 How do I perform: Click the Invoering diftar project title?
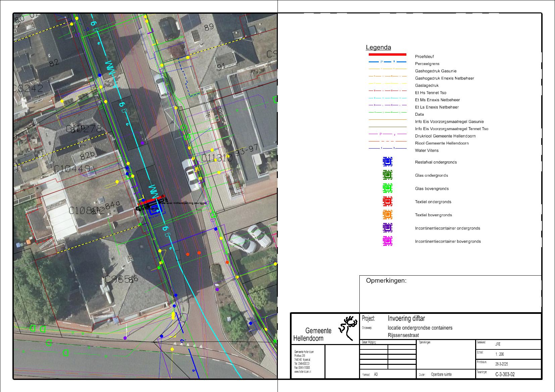[406, 319]
